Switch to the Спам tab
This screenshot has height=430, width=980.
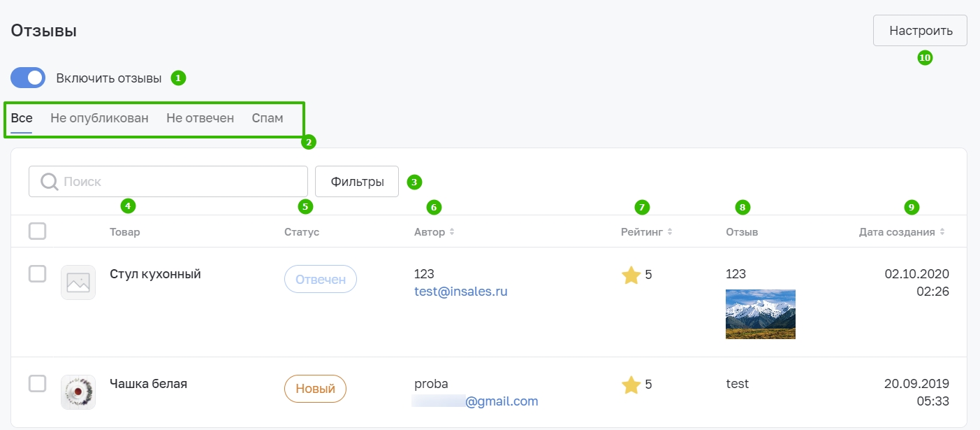click(x=268, y=118)
